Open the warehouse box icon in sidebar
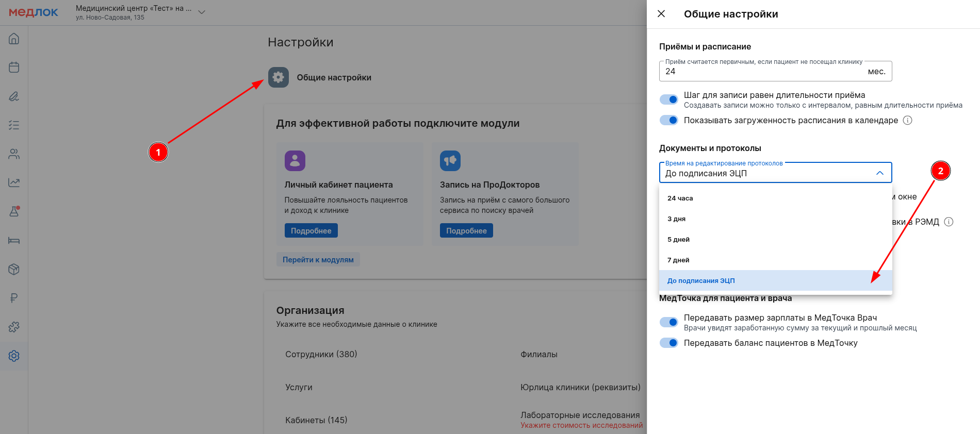 [14, 269]
